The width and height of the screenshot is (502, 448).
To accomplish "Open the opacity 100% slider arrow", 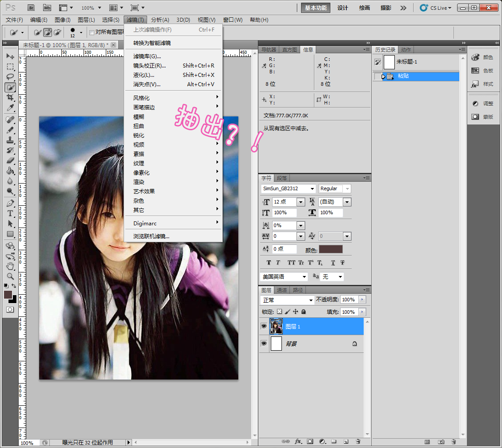I will (x=362, y=300).
